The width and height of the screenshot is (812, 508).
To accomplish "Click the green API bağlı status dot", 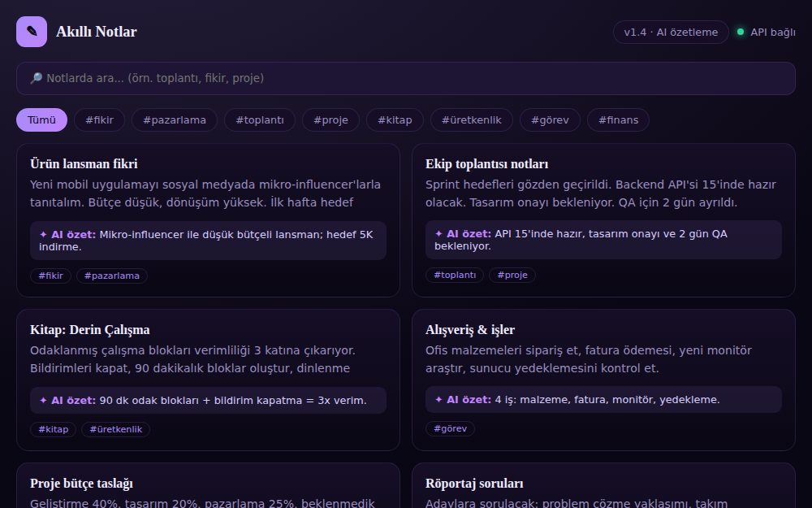I will pos(741,33).
